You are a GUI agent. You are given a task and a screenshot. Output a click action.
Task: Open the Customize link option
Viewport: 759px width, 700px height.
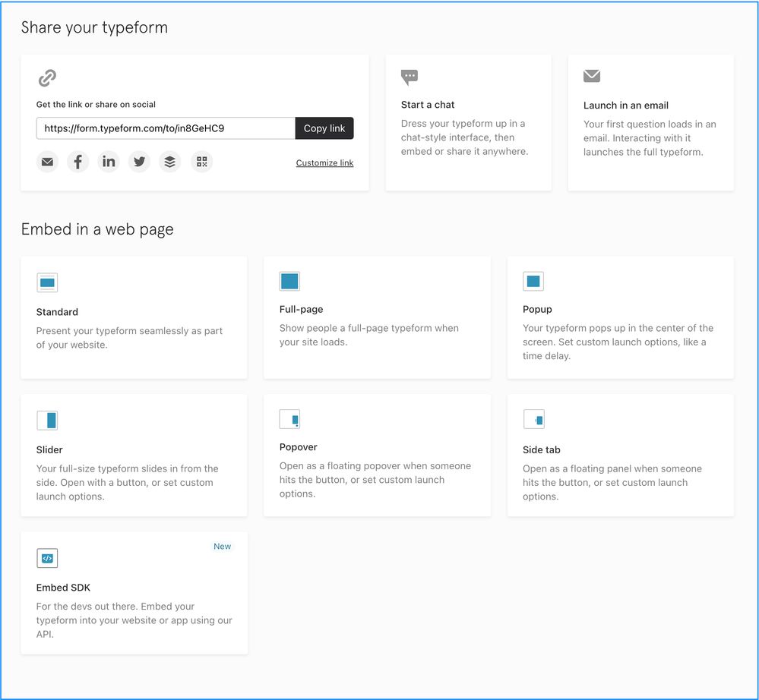coord(325,163)
